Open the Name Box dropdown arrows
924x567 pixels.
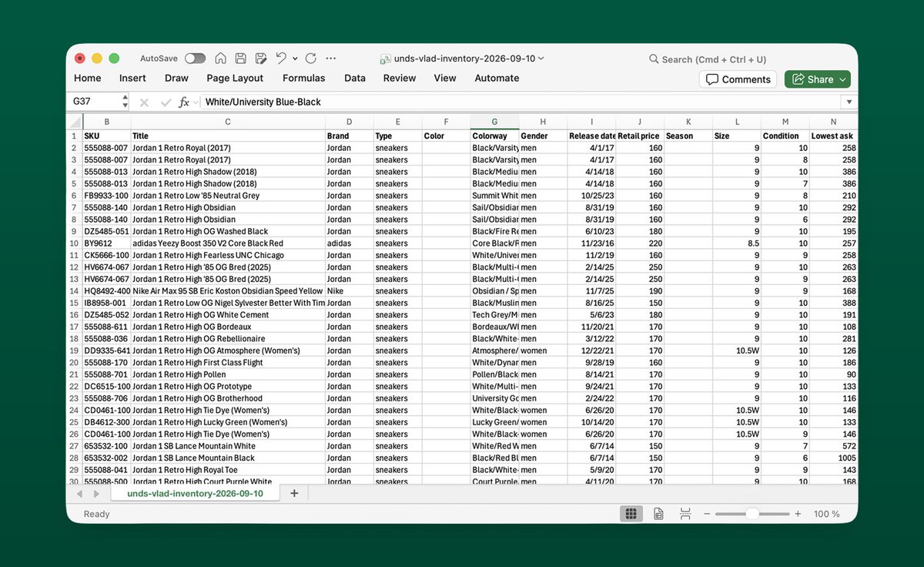tap(125, 102)
